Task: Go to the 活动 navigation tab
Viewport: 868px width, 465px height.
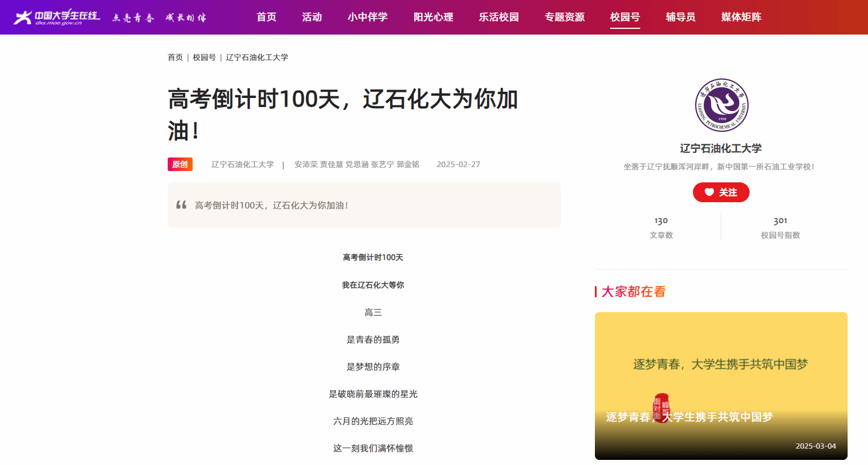Action: tap(312, 17)
